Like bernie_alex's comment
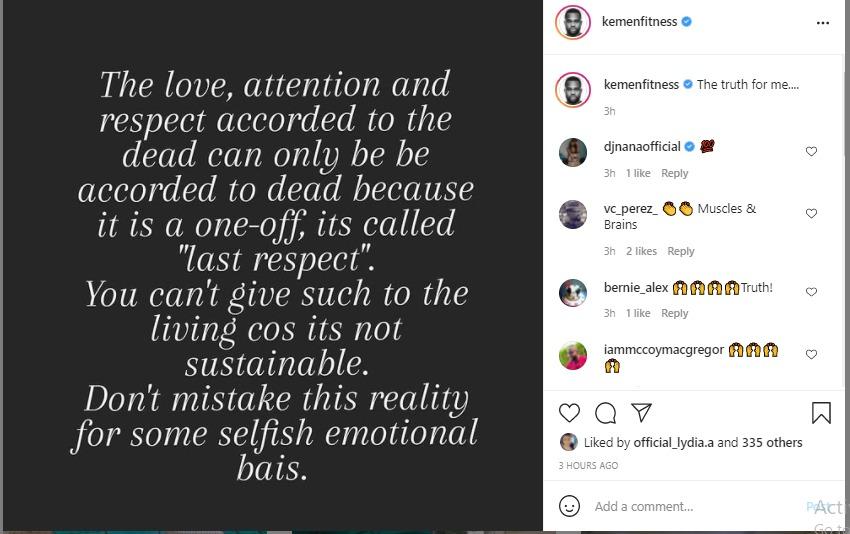Image resolution: width=850 pixels, height=534 pixels. (x=811, y=293)
